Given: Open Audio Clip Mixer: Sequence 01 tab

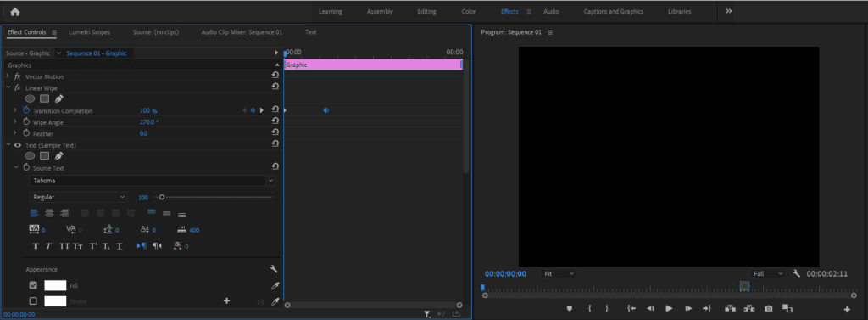Looking at the screenshot, I should pos(242,32).
